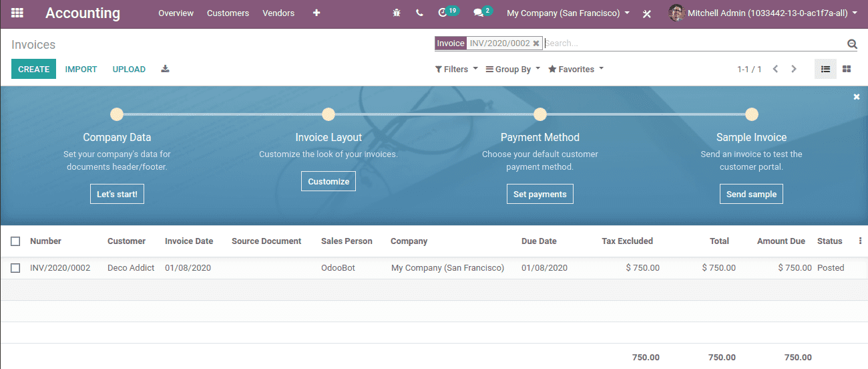Open the Overview menu
The width and height of the screenshot is (868, 369).
point(176,13)
